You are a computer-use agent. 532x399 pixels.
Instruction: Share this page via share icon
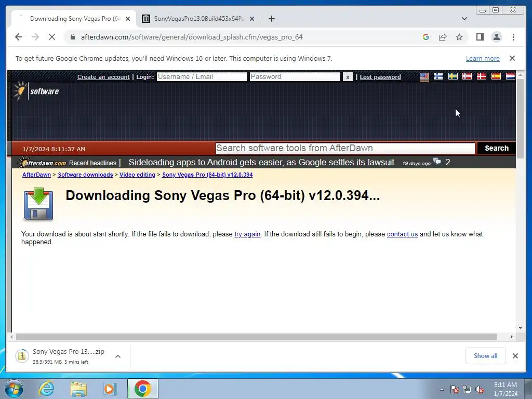click(443, 37)
